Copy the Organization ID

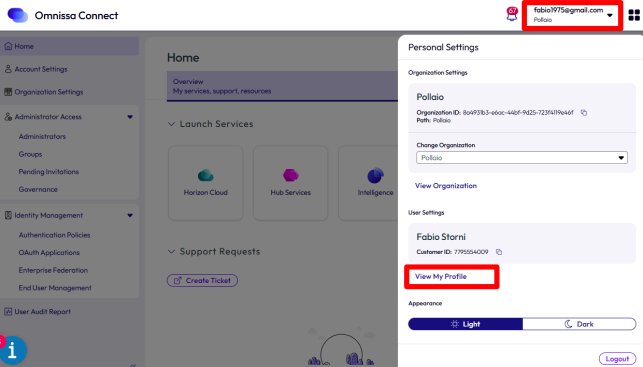tap(584, 112)
